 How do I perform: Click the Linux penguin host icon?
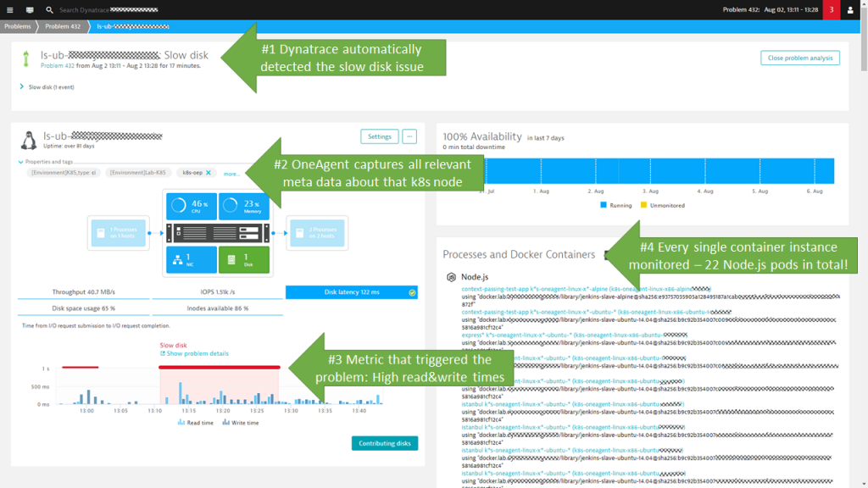point(29,141)
